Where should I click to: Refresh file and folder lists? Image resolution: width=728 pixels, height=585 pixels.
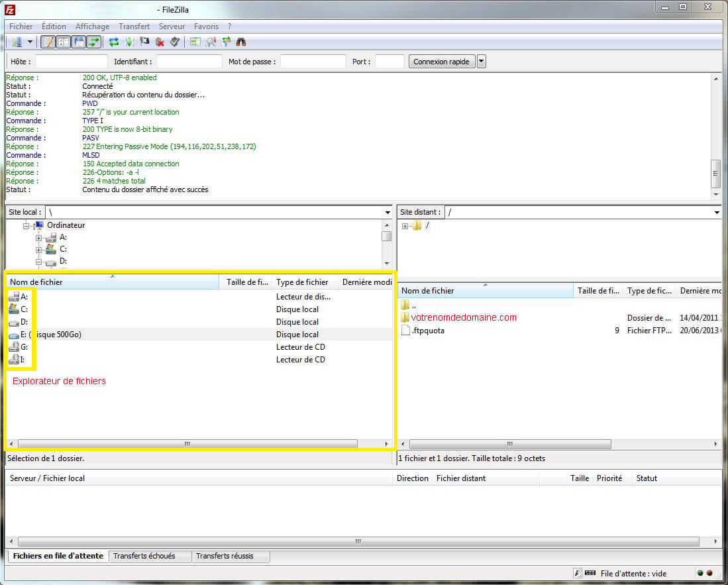(114, 42)
